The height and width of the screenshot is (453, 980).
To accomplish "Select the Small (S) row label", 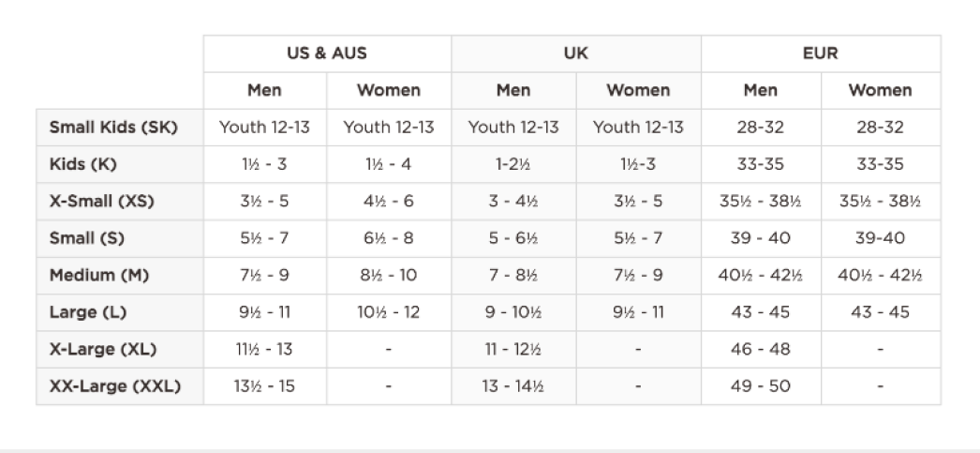I will (x=87, y=238).
